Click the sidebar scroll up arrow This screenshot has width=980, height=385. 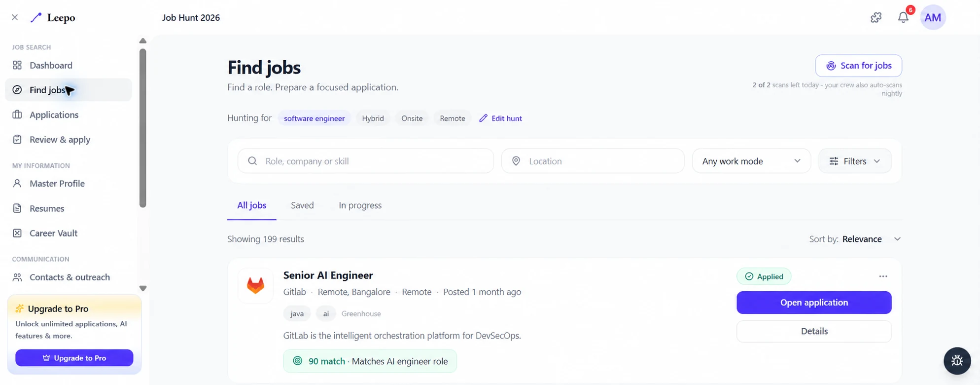tap(143, 41)
